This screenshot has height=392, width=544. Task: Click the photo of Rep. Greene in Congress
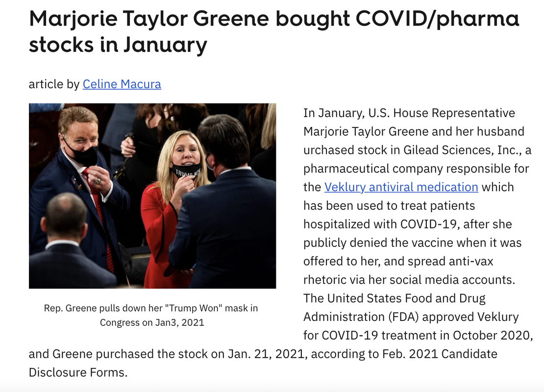point(152,196)
